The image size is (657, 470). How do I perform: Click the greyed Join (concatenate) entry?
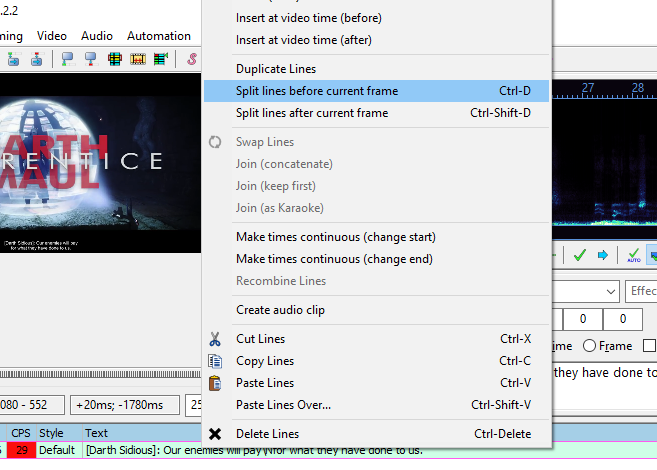(376, 164)
